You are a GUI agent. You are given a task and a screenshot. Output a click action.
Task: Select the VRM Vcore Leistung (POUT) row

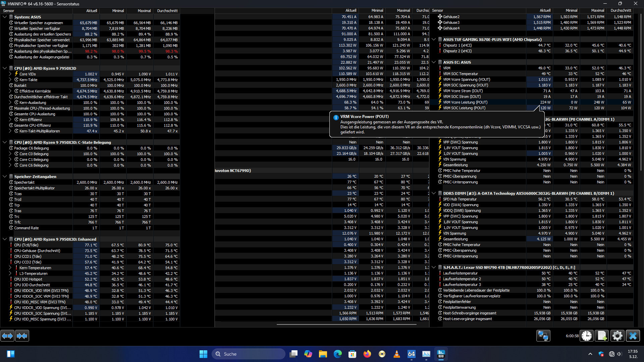click(x=465, y=102)
